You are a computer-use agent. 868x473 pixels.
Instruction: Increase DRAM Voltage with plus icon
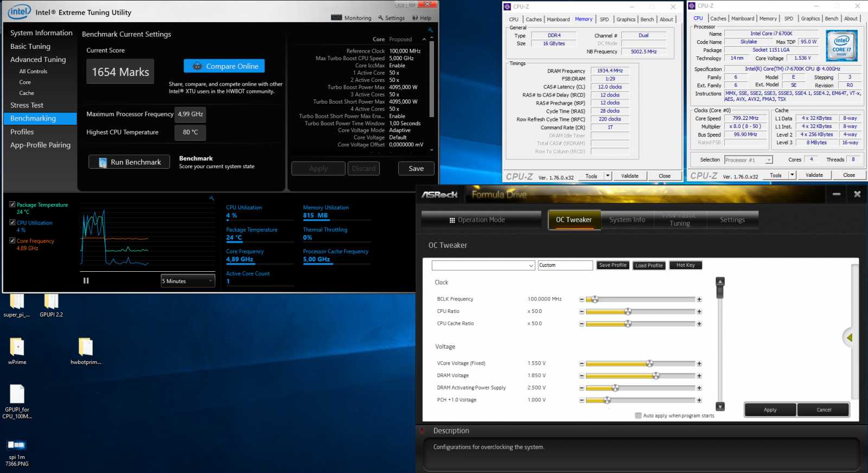[x=699, y=376]
